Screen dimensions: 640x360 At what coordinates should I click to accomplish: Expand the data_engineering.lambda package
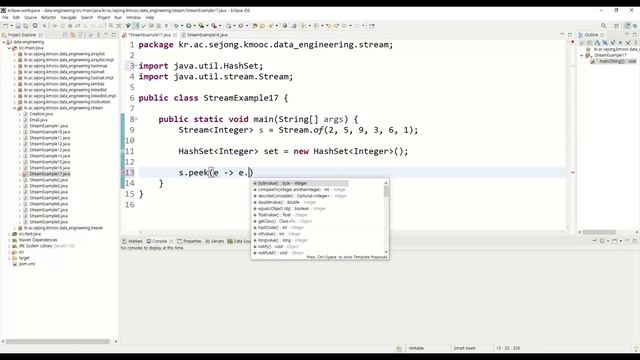click(14, 84)
